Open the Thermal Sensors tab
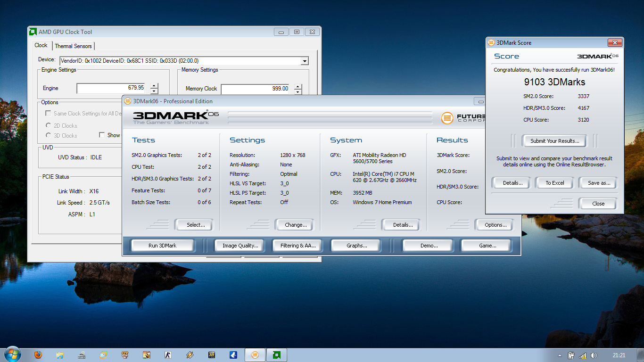 (x=73, y=46)
